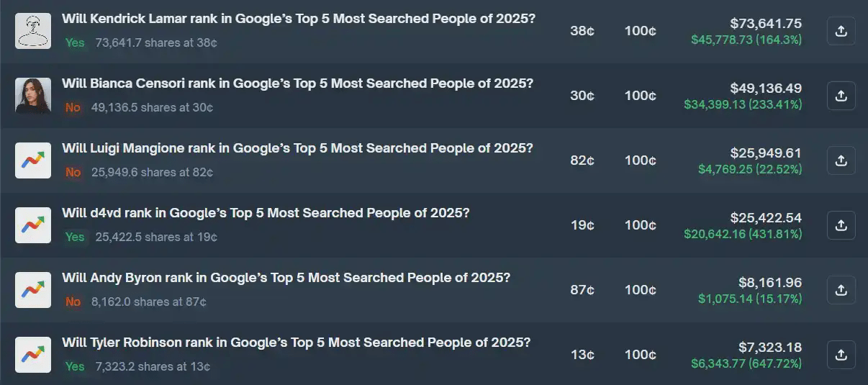Click Bianca Censori profile photo
This screenshot has height=385, width=868.
click(x=33, y=96)
